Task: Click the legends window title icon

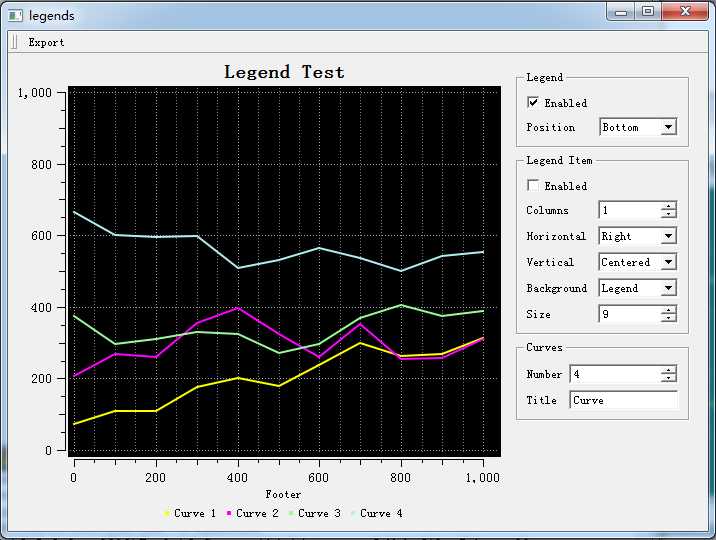Action: (15, 16)
